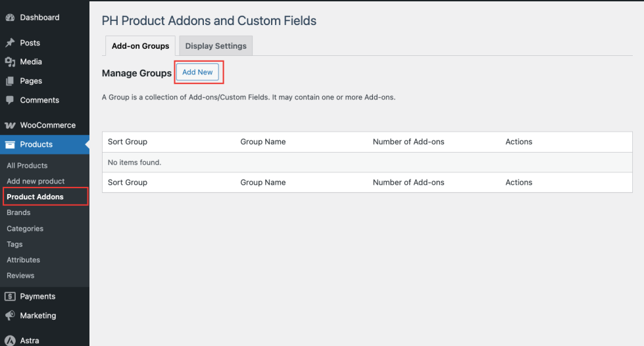Navigate to product Categories

pyautogui.click(x=25, y=228)
